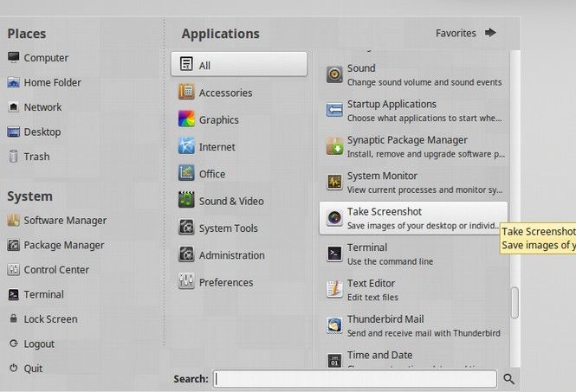Image resolution: width=576 pixels, height=392 pixels.
Task: Click the Terminal application icon in list
Action: pyautogui.click(x=334, y=254)
